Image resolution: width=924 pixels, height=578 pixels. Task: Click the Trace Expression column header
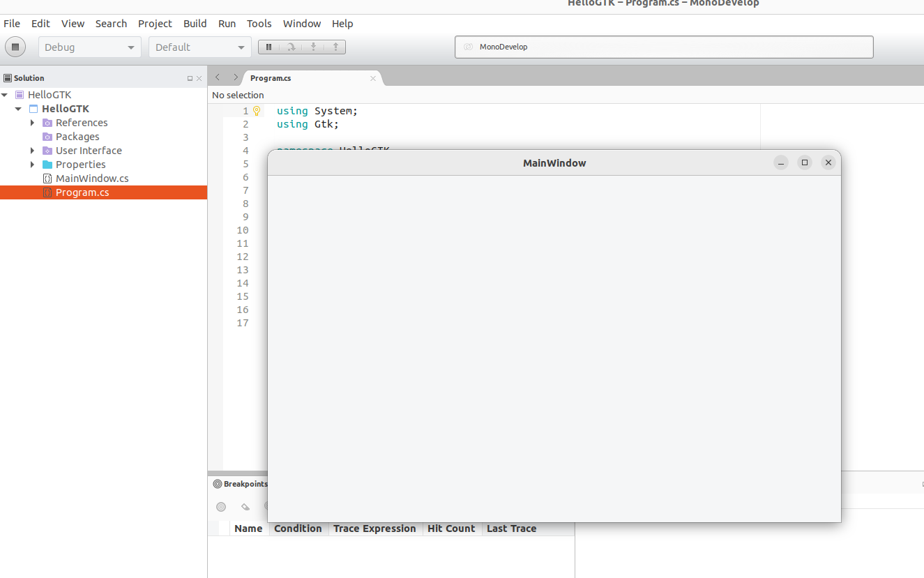(374, 528)
